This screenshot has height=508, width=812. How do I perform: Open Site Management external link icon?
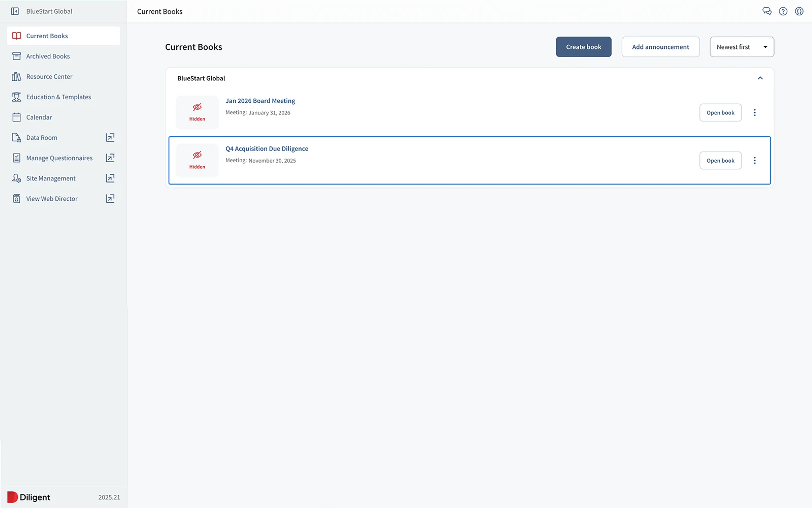click(110, 178)
